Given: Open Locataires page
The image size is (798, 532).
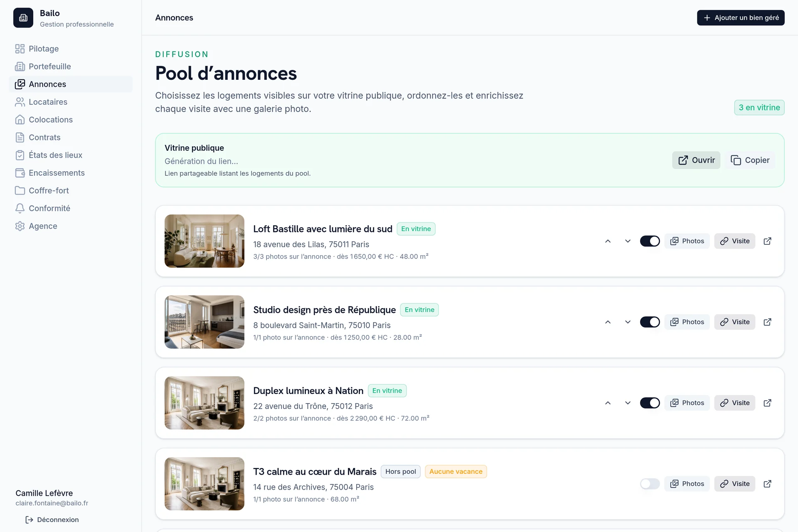Looking at the screenshot, I should [x=71, y=102].
